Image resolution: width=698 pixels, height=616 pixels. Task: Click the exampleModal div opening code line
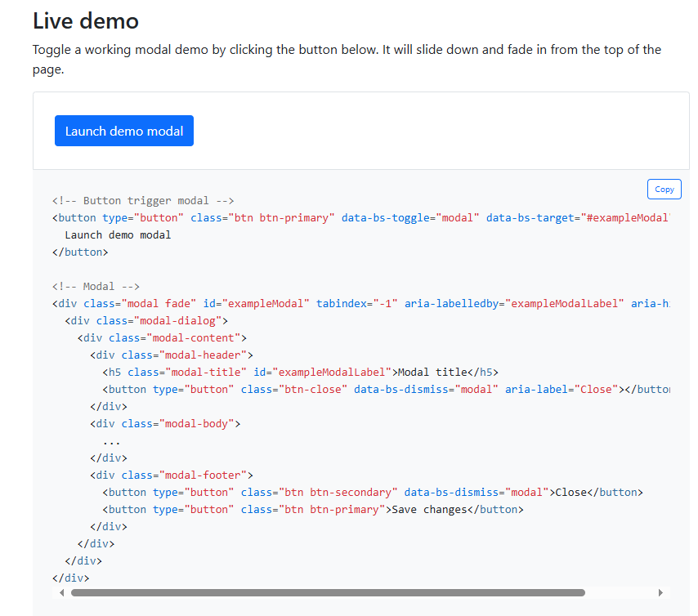click(360, 304)
